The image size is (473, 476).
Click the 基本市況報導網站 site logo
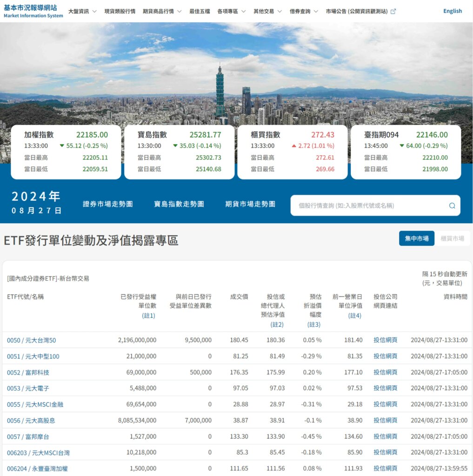(33, 11)
